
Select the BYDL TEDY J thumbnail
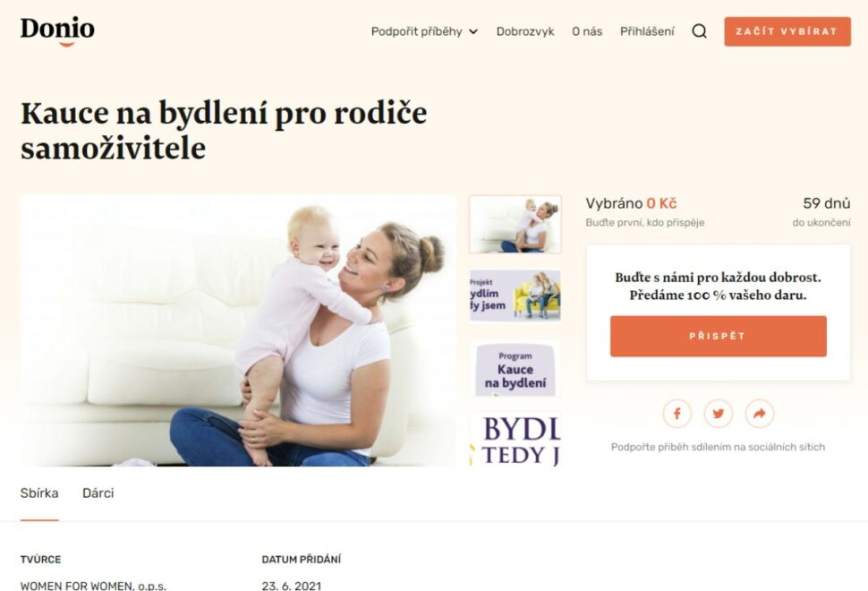click(x=515, y=439)
